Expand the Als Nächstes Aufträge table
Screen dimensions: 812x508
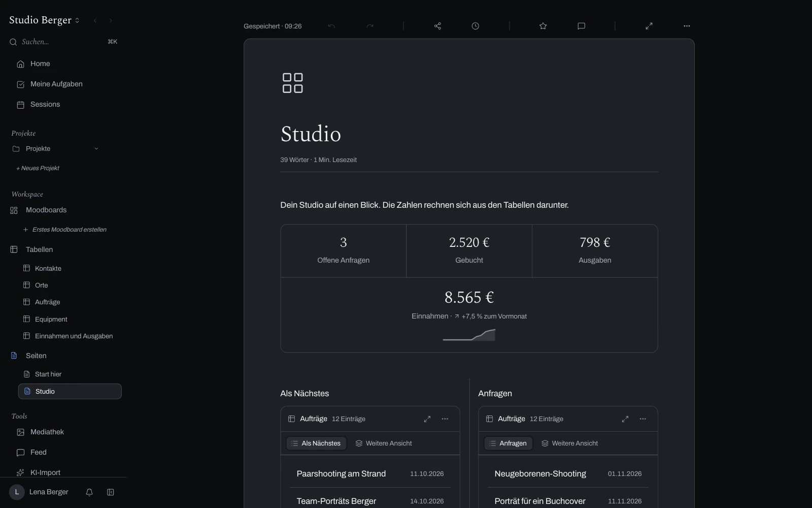[x=427, y=419]
